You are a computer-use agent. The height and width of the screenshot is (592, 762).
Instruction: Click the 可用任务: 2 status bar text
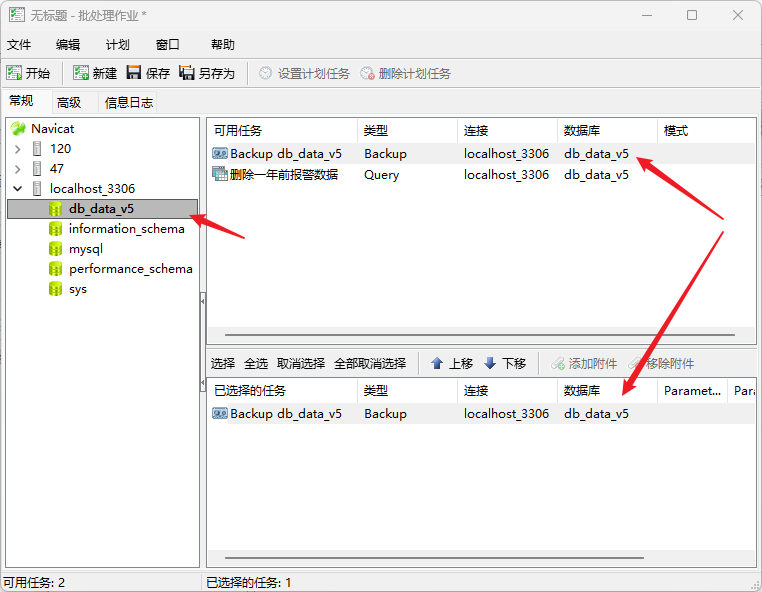(x=34, y=582)
